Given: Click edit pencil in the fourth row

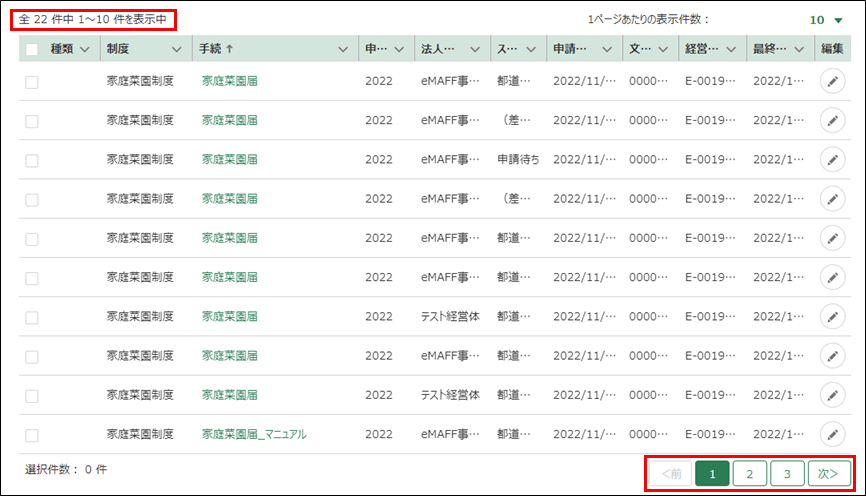Looking at the screenshot, I should coord(832,198).
